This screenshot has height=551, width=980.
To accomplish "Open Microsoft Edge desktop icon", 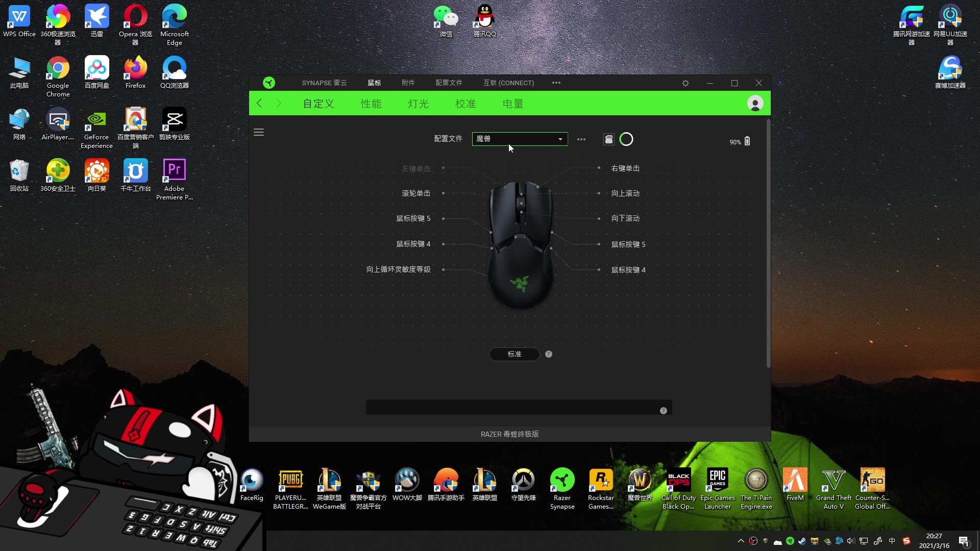I will click(175, 25).
